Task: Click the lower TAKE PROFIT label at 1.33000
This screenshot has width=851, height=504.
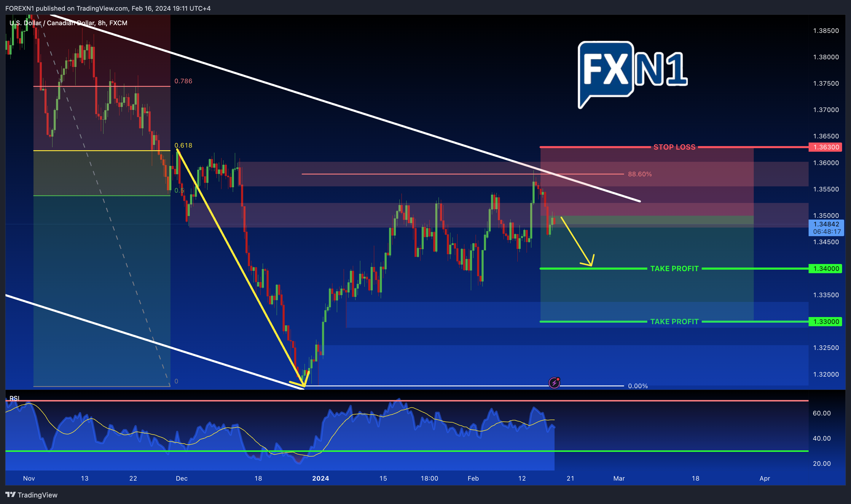Action: [x=674, y=321]
